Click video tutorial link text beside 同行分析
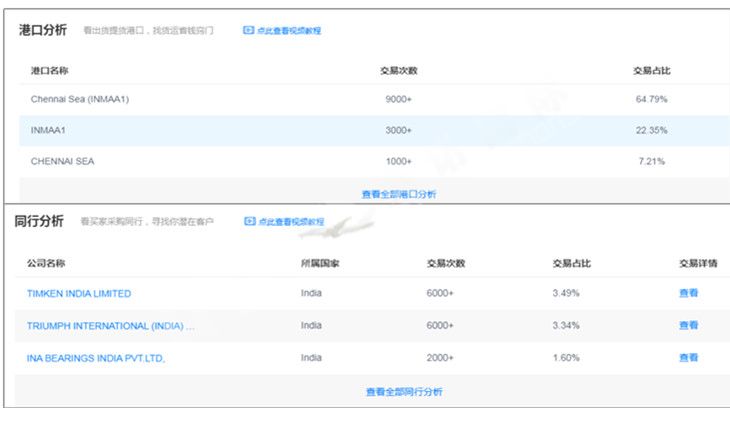Screen dimensions: 730x430 pos(291,222)
